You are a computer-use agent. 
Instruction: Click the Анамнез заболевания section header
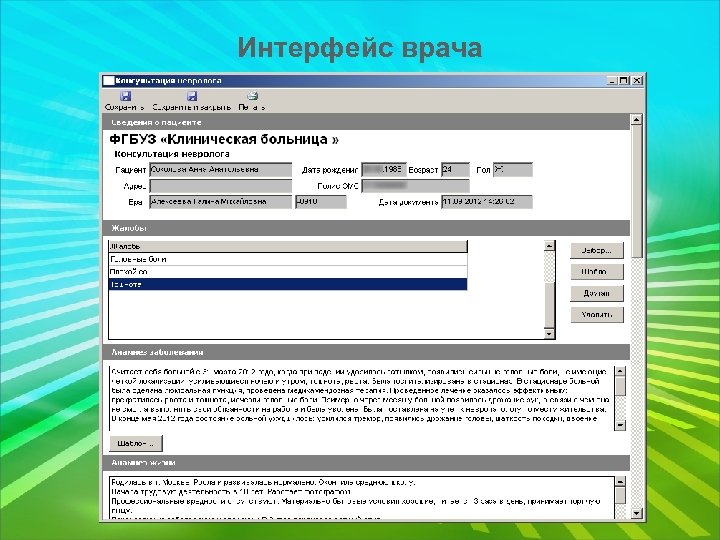pos(366,352)
